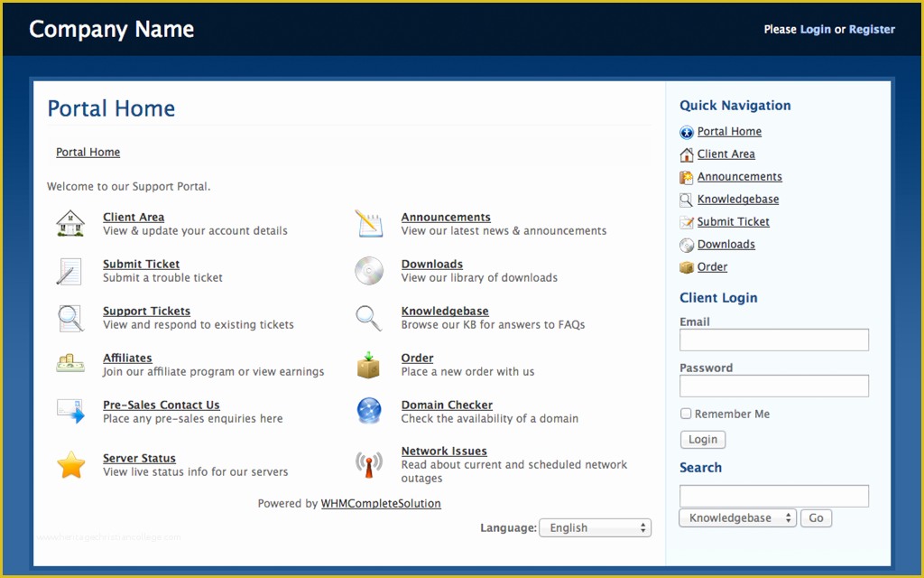This screenshot has width=924, height=578.
Task: Click the Register link in the header
Action: click(873, 30)
